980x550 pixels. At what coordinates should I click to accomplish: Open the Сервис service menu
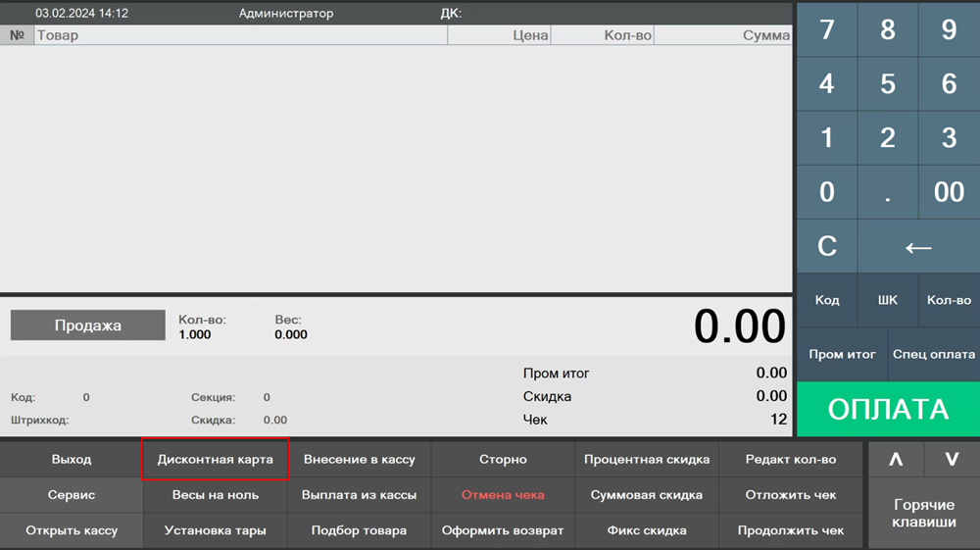point(72,495)
